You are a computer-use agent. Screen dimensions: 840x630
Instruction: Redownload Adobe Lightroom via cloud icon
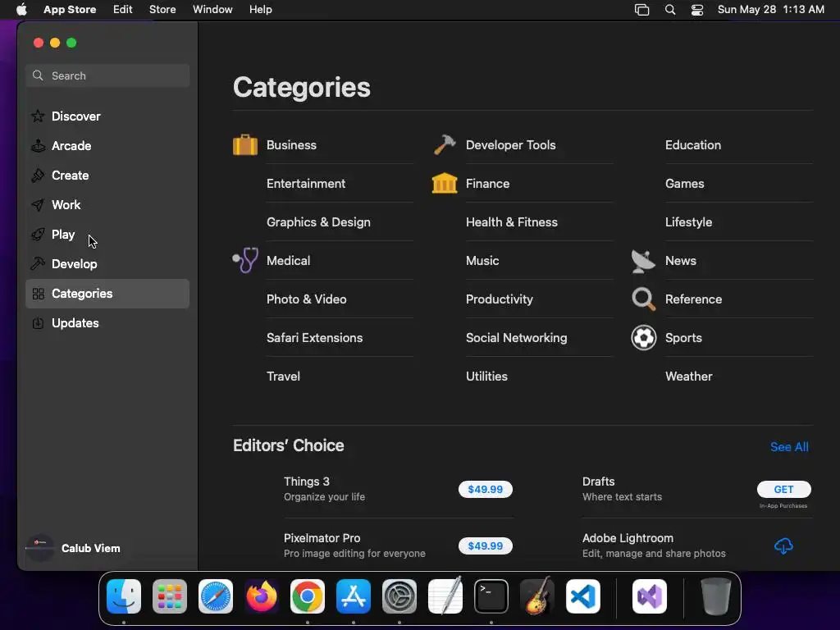pyautogui.click(x=783, y=546)
